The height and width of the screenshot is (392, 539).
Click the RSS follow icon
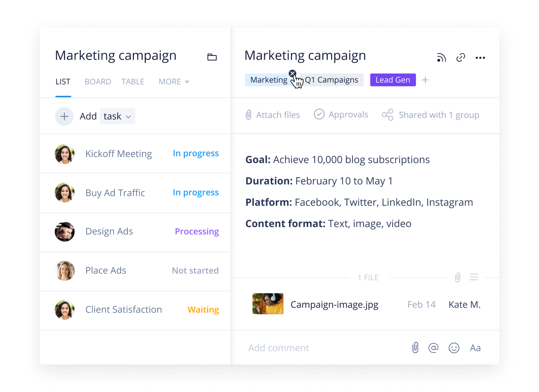coord(441,58)
